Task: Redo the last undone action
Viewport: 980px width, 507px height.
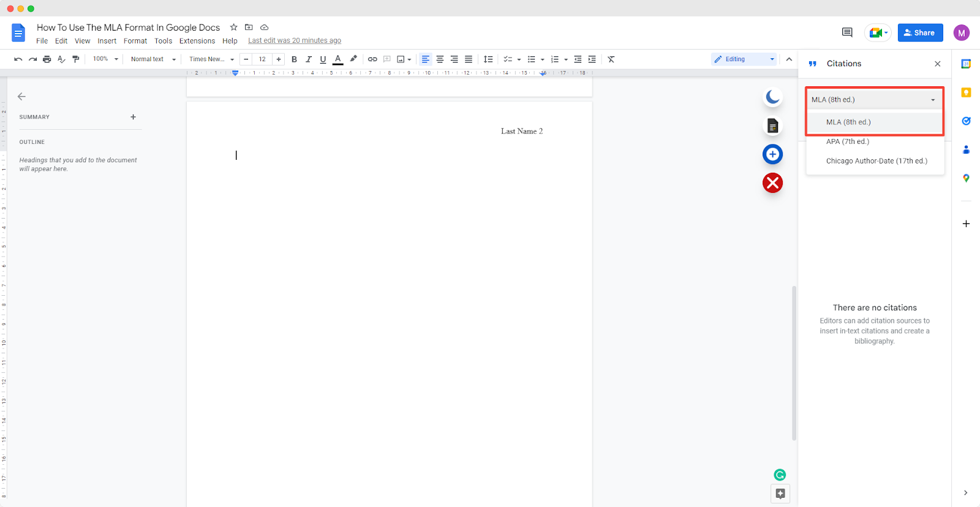Action: tap(32, 59)
